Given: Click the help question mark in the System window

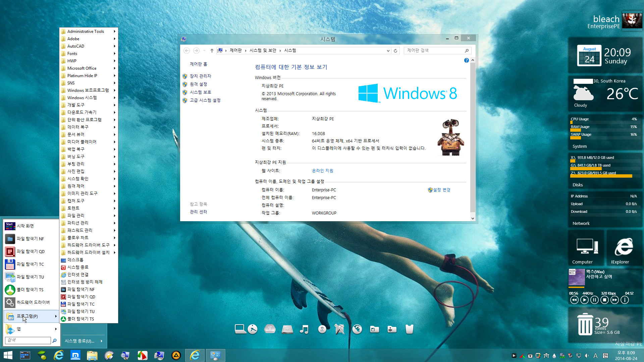Looking at the screenshot, I should click(x=466, y=60).
